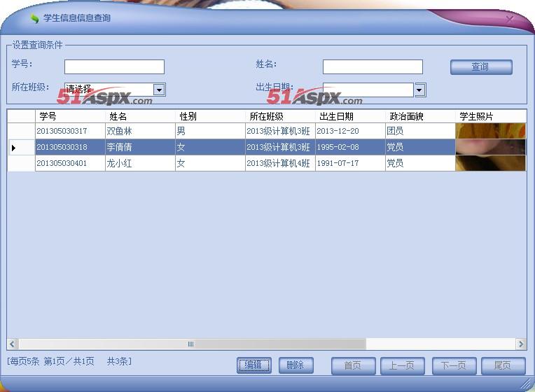Sort by 姓名 column header
This screenshot has width=535, height=392.
coord(140,116)
